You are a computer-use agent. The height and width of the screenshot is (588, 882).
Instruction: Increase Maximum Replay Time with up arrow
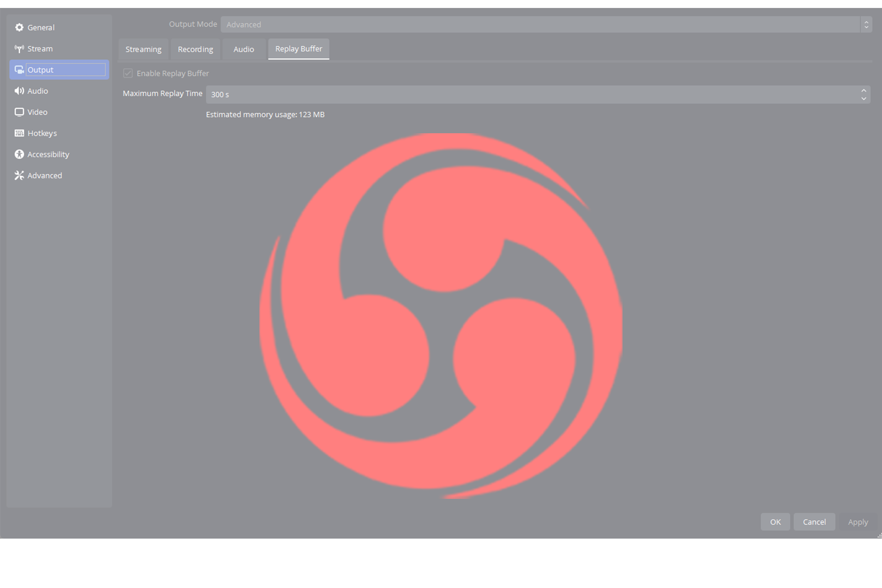(x=863, y=90)
